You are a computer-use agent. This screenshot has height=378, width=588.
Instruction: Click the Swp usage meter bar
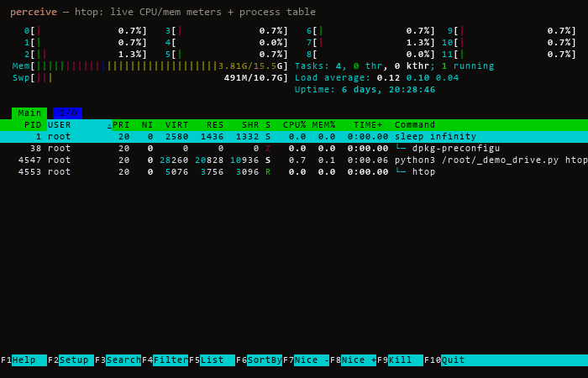[150, 78]
